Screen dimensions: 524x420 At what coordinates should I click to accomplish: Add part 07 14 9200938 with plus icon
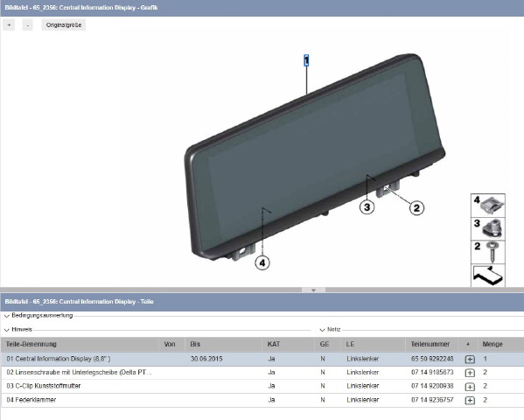(x=470, y=387)
